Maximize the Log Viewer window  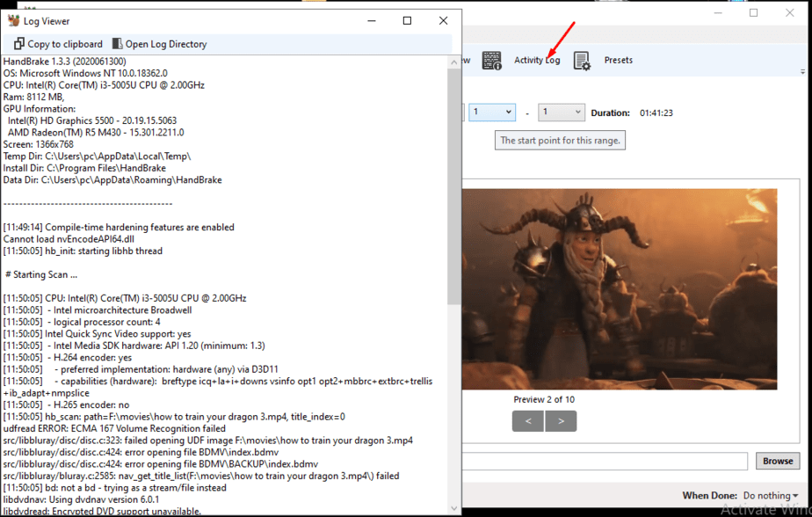[x=407, y=21]
